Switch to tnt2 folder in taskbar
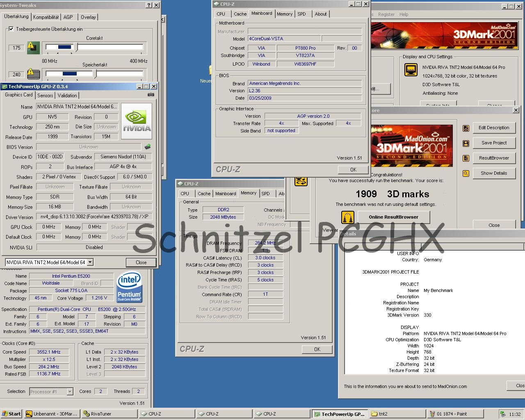 click(x=397, y=414)
